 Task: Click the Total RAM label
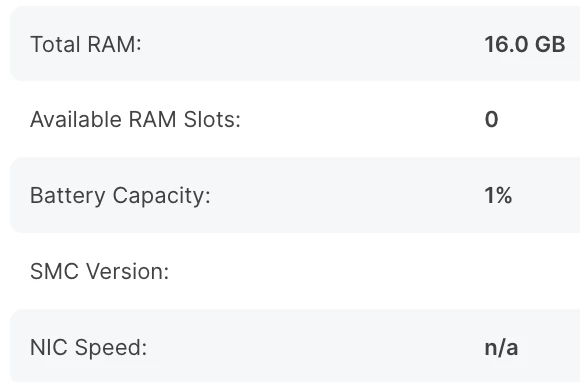pos(85,44)
